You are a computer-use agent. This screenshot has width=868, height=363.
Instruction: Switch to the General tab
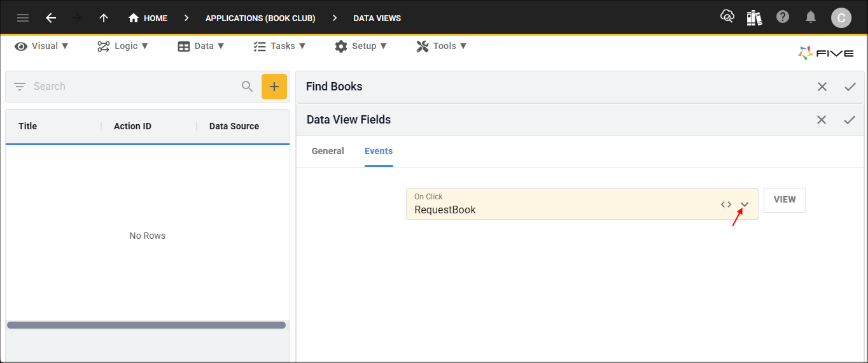[328, 152]
